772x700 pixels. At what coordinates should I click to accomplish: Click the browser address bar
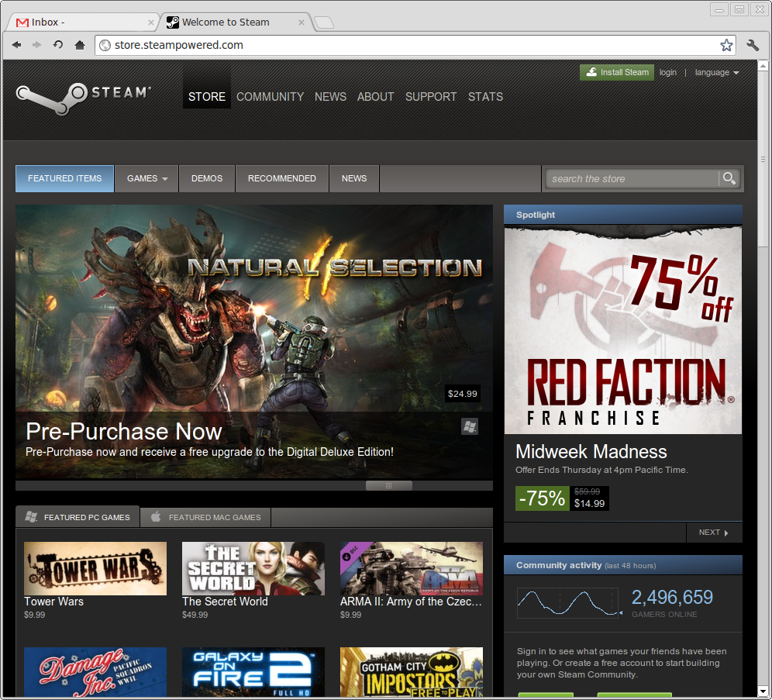[415, 45]
